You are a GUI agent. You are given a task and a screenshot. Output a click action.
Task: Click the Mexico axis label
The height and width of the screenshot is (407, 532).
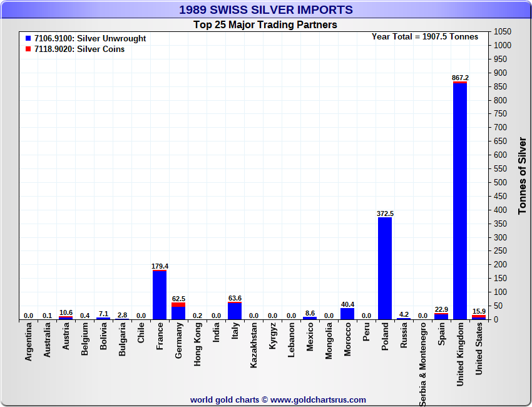[310, 337]
